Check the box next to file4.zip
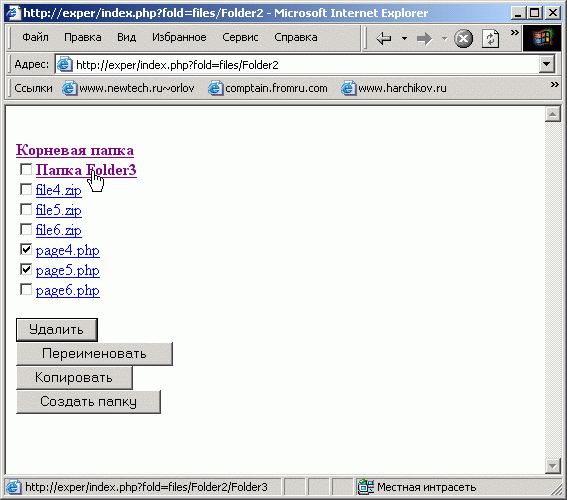Image resolution: width=567 pixels, height=500 pixels. pos(26,189)
